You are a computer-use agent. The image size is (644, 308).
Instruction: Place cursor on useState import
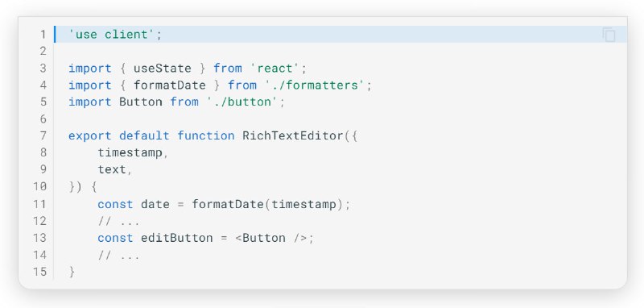click(x=163, y=69)
